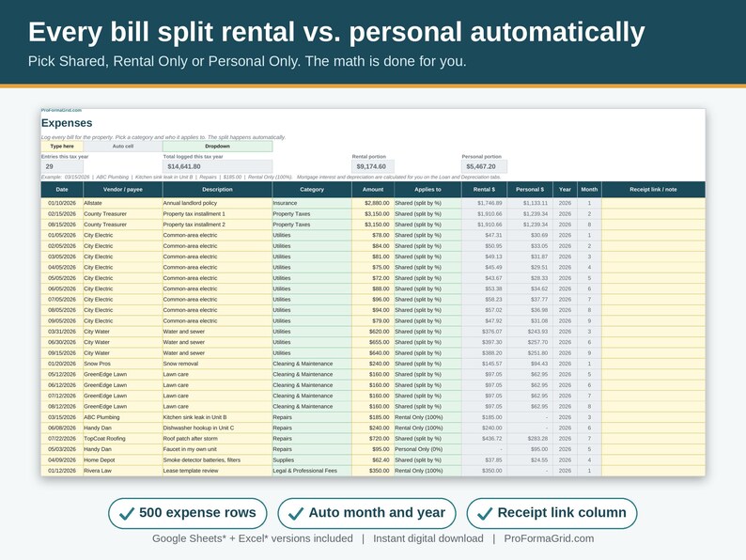Open the Insurance category dropdown in Allstate row
Viewport: 746px width, 560px height.
312,203
